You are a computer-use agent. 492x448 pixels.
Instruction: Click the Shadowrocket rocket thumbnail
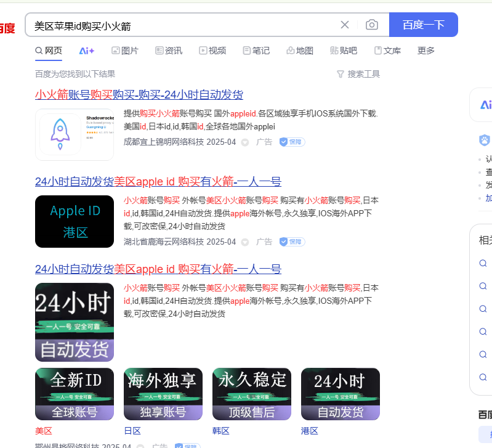[75, 134]
